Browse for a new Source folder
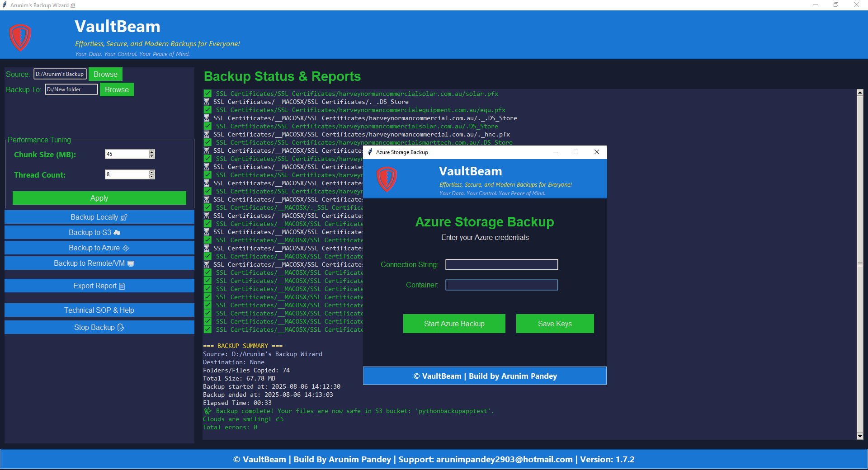The width and height of the screenshot is (868, 470). [x=105, y=74]
